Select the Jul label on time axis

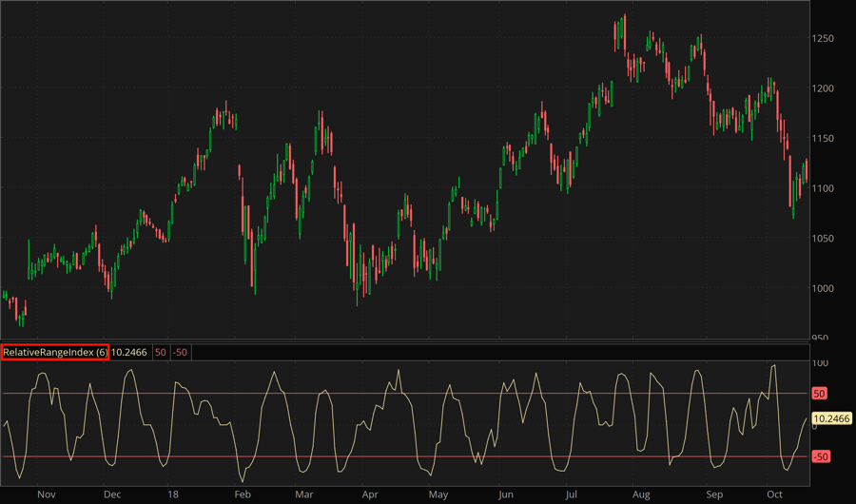coord(571,494)
